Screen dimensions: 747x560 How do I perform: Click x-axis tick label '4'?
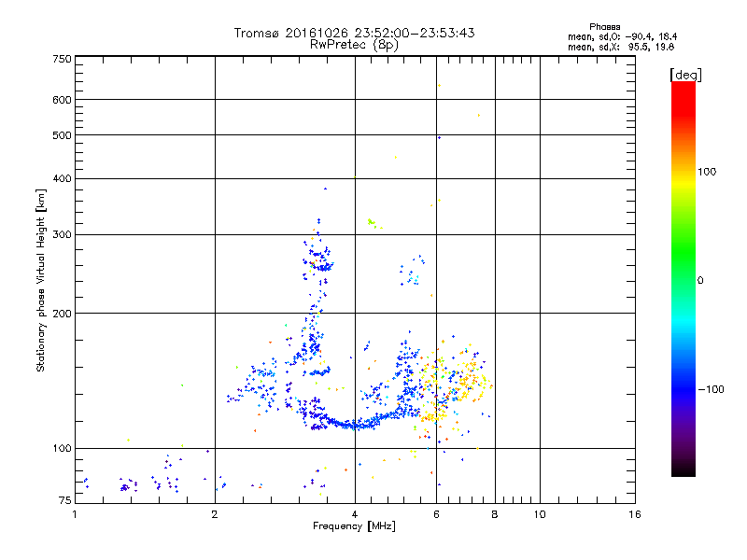tap(355, 514)
